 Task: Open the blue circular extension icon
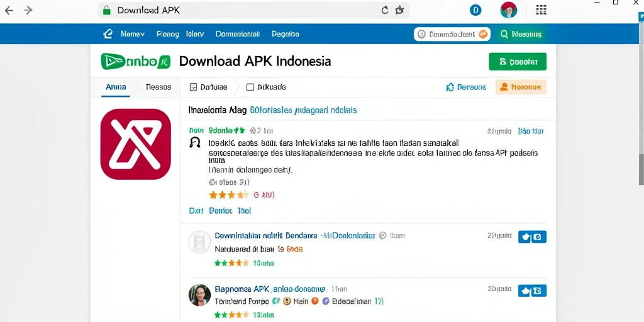coord(475,11)
